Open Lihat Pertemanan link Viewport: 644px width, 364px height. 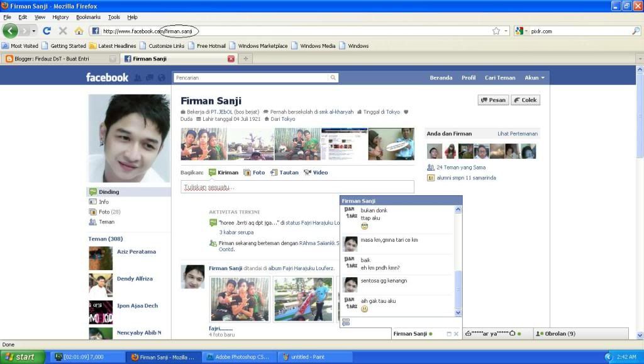click(x=518, y=134)
